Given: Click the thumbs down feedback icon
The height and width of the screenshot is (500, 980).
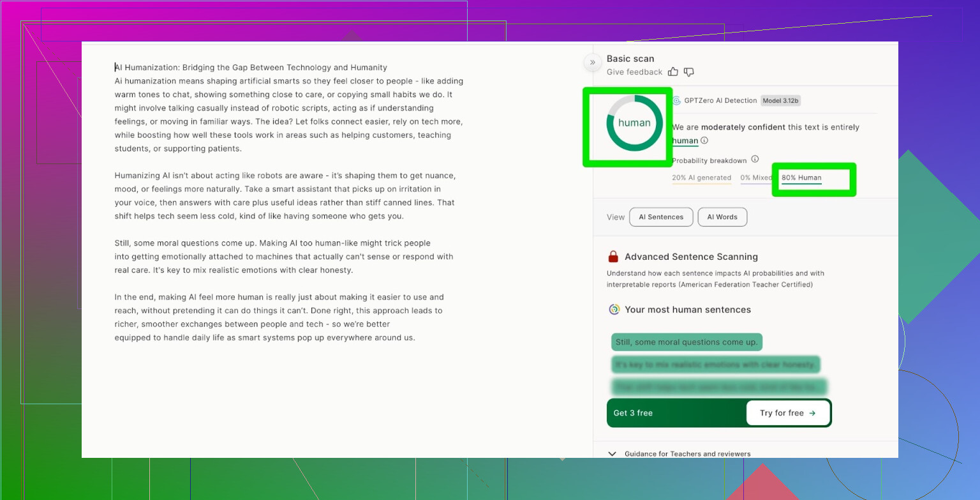Looking at the screenshot, I should click(x=688, y=72).
